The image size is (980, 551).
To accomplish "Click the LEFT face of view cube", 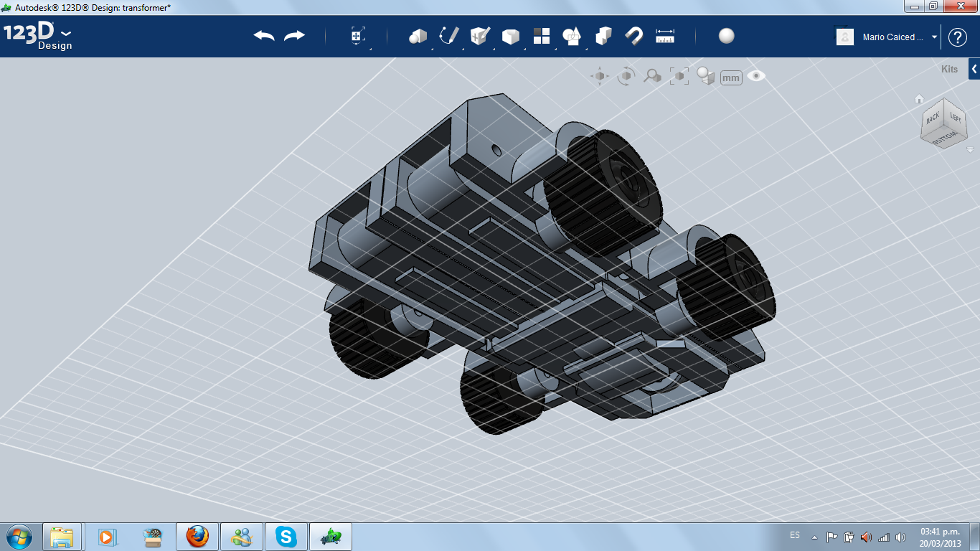I will pyautogui.click(x=956, y=116).
